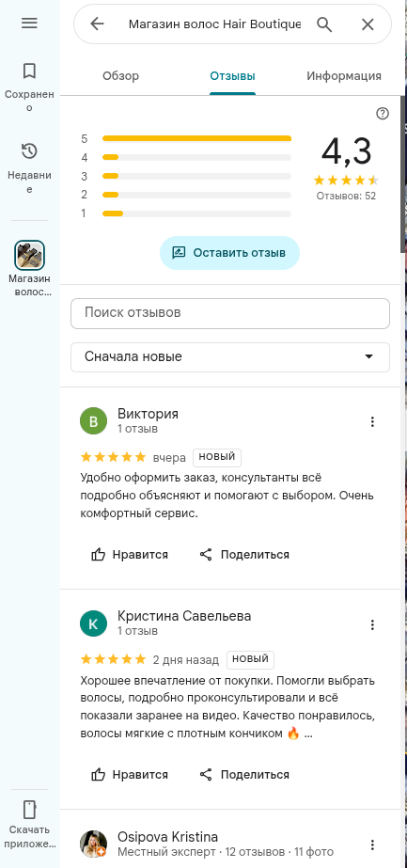Click the reviewer name Кристина Савельева

pyautogui.click(x=184, y=616)
